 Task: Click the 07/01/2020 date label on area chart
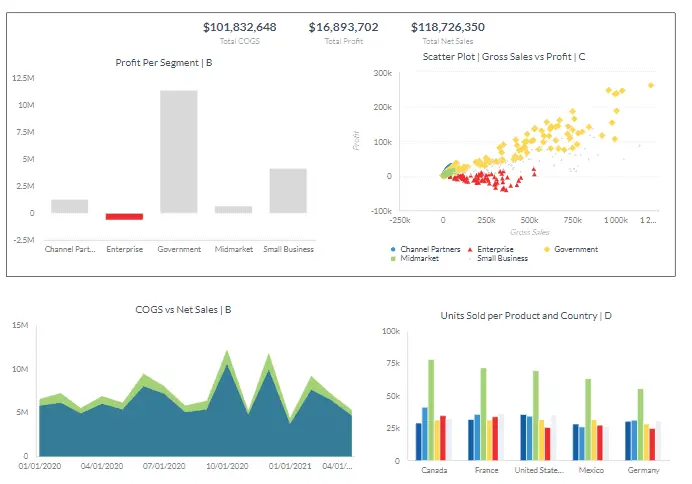164,466
